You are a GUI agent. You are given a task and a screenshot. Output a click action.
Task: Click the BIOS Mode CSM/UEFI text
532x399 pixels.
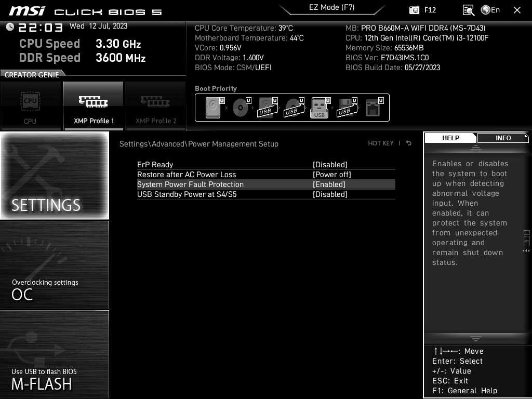point(233,68)
